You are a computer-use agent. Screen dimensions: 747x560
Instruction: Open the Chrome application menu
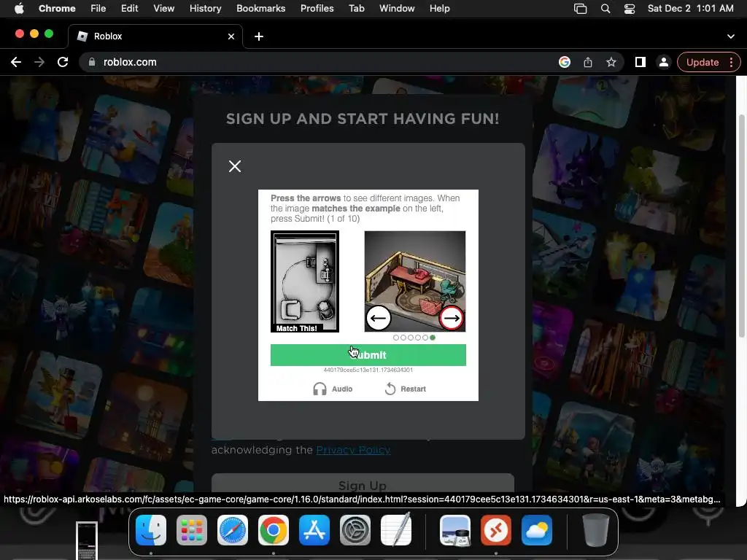click(x=57, y=9)
